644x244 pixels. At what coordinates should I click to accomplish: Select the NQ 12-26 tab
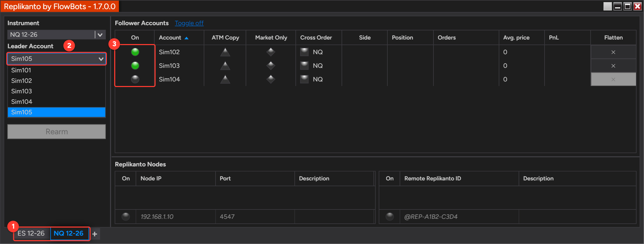coord(69,234)
